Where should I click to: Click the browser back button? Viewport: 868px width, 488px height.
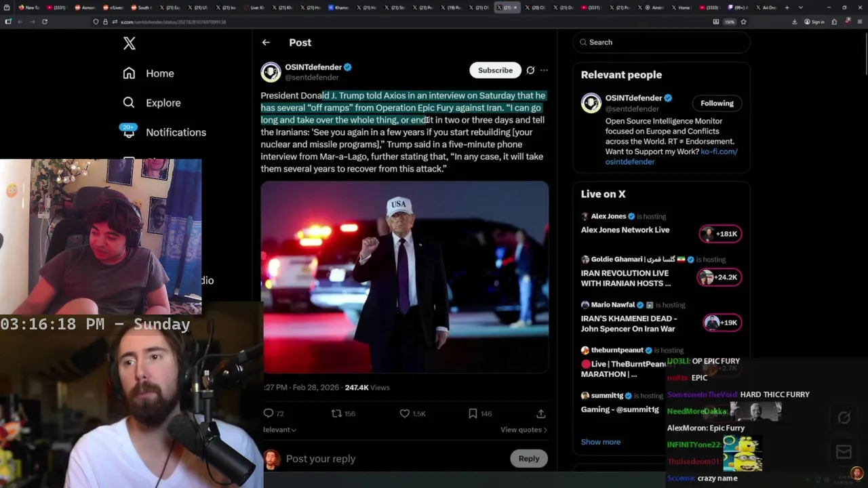click(x=20, y=22)
